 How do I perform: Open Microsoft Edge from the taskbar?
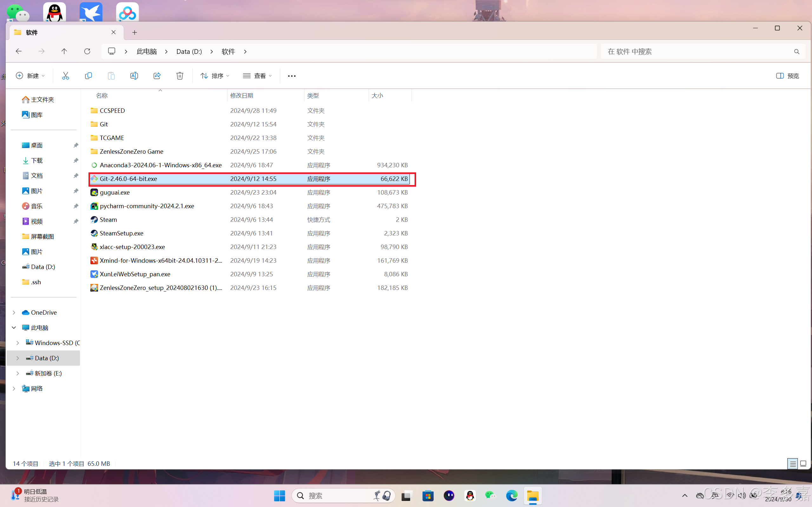click(511, 496)
